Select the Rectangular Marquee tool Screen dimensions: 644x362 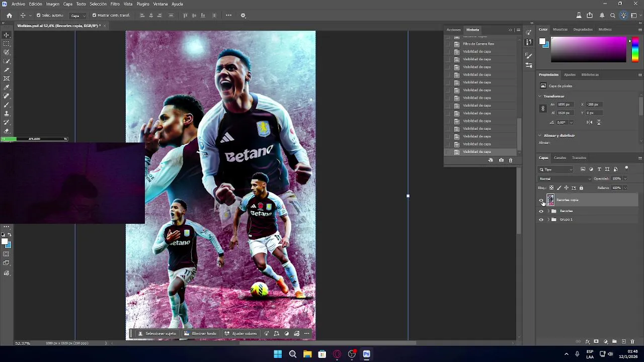(7, 44)
